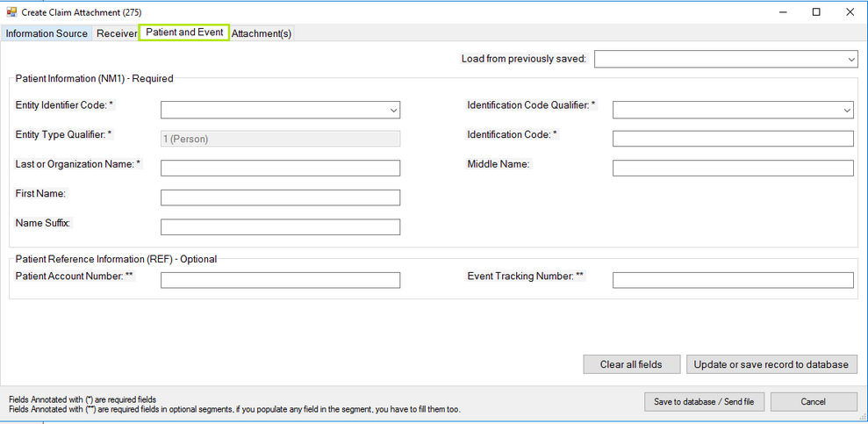Click the Last or Organization Name field
The height and width of the screenshot is (424, 868).
click(x=280, y=169)
